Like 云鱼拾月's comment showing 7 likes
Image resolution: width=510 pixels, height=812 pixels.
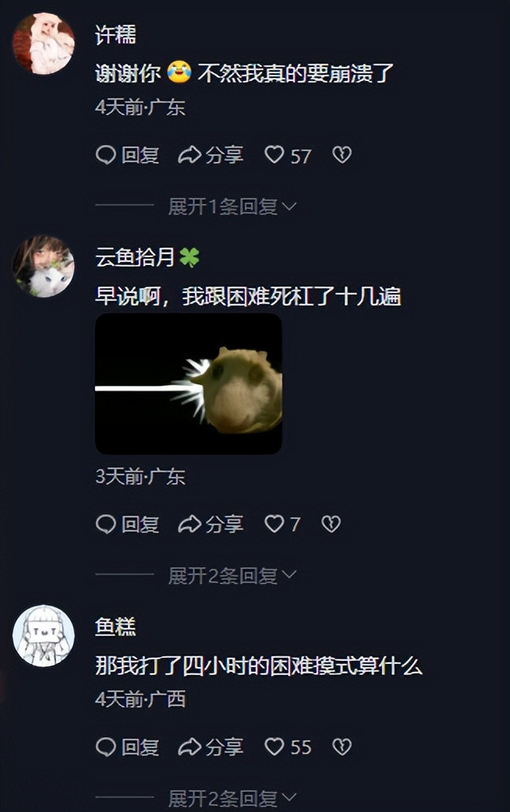(x=274, y=524)
